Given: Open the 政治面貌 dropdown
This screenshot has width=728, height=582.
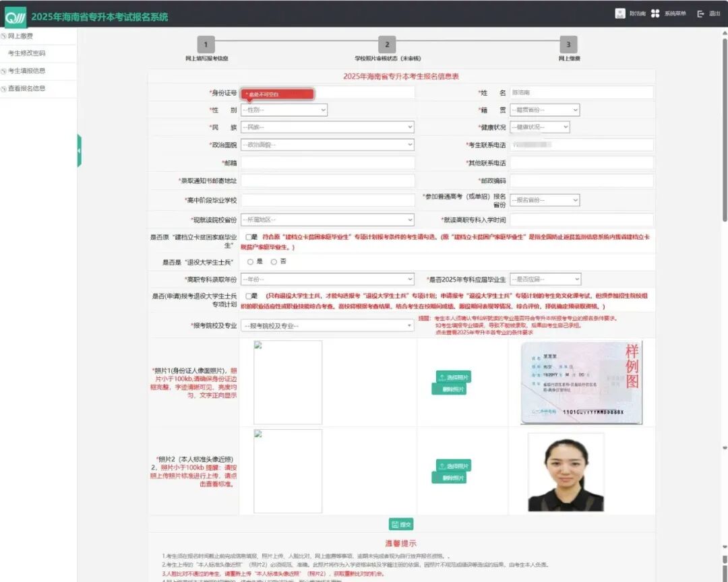Looking at the screenshot, I should (328, 145).
